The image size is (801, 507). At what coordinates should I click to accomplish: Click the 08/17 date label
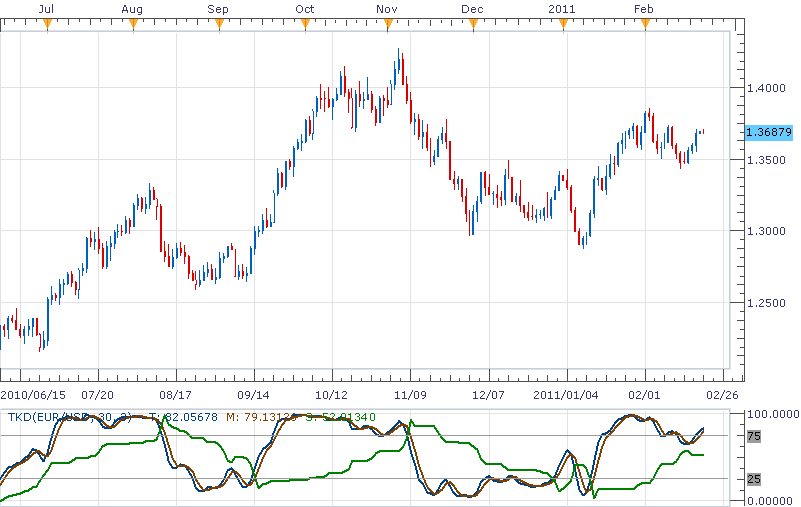[175, 395]
